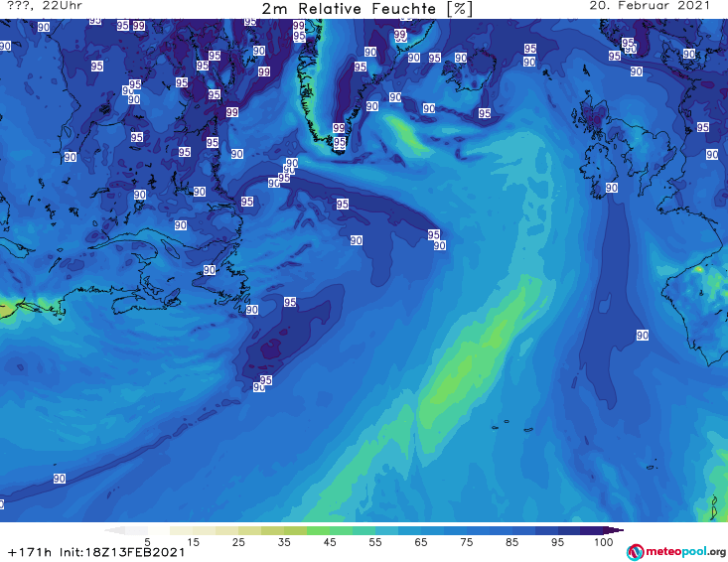Click the '2m Relative Feuchte [%]' title
This screenshot has width=728, height=562.
[x=366, y=9]
